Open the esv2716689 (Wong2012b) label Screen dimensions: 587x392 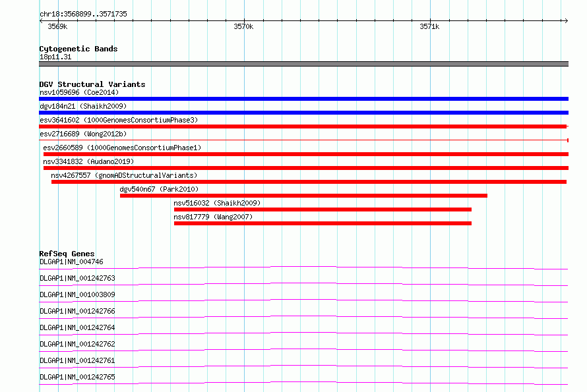[83, 134]
